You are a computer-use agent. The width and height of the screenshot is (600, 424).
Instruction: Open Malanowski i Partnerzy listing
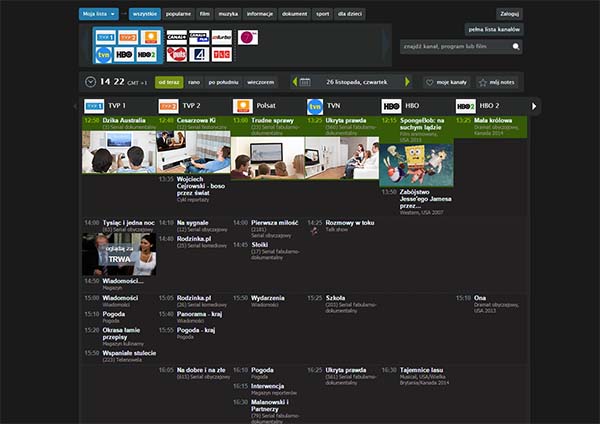(270, 405)
